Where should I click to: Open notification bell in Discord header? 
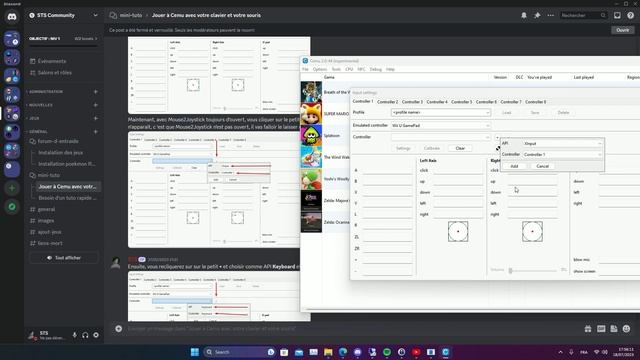click(524, 16)
